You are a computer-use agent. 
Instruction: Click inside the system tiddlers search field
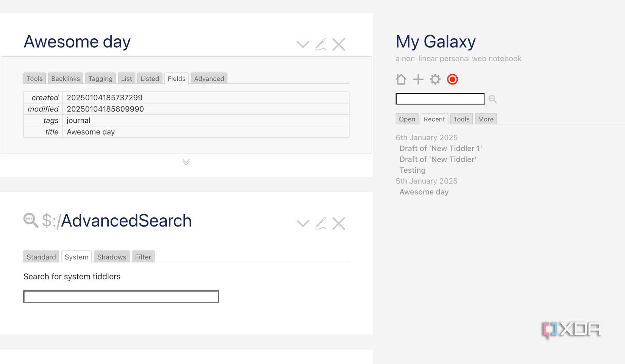[x=120, y=297]
